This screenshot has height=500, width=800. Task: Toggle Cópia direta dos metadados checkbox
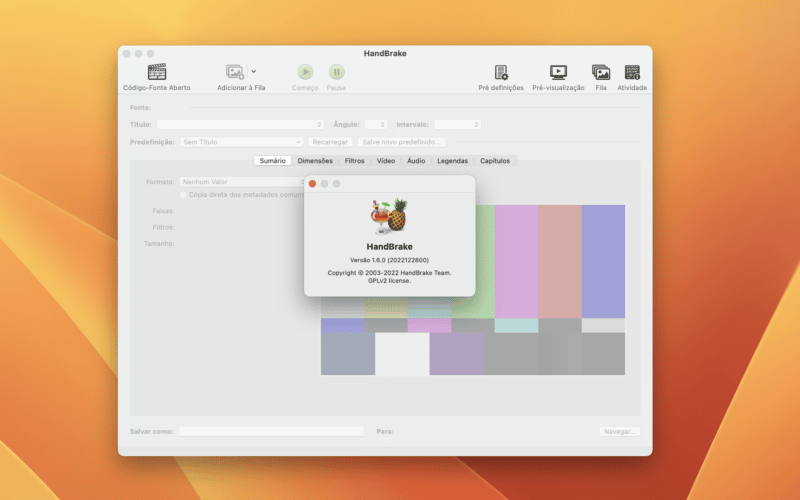coord(183,195)
